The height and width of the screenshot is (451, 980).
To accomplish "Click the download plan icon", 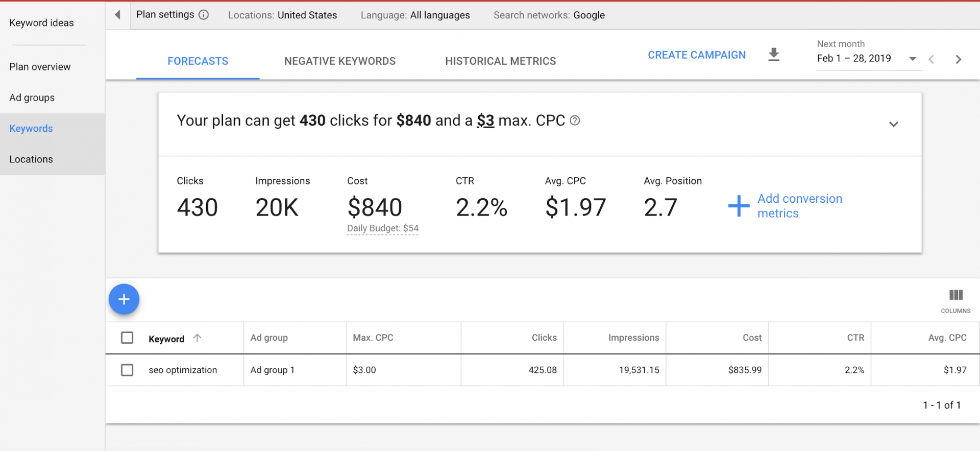I will click(774, 55).
